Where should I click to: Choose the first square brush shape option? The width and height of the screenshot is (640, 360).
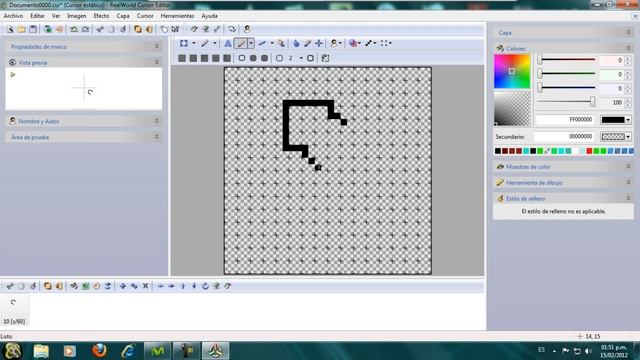point(182,58)
